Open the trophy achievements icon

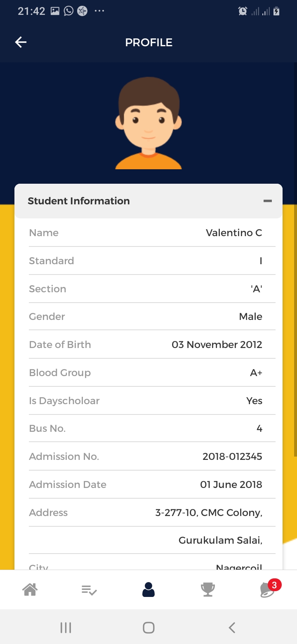pyautogui.click(x=207, y=590)
